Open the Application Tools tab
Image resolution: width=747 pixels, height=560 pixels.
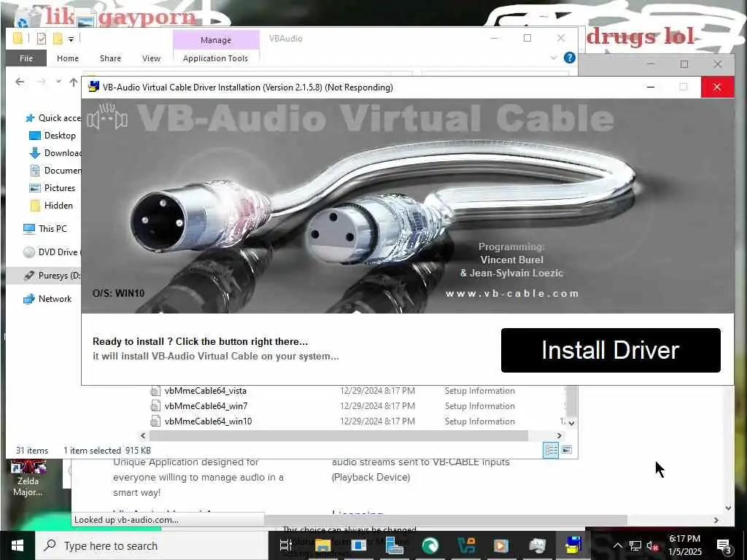[215, 58]
